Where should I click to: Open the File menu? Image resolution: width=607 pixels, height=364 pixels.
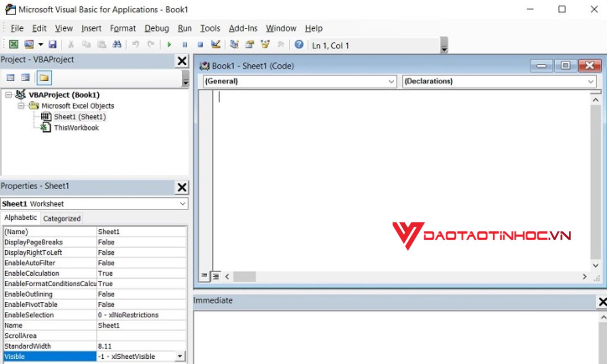point(17,28)
